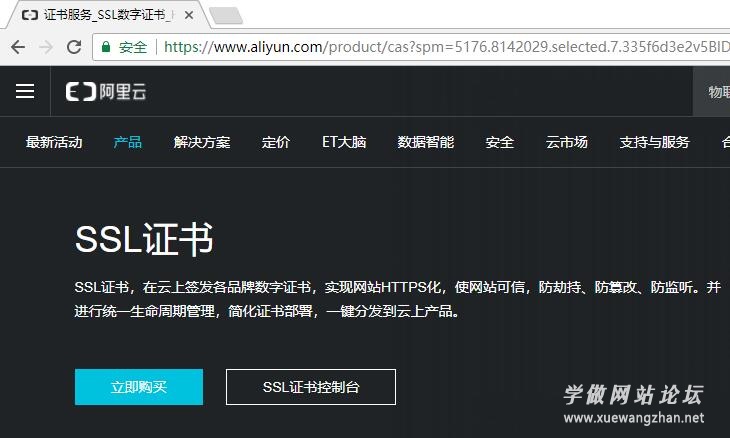Image resolution: width=730 pixels, height=438 pixels.
Task: Open the 产品 menu item
Action: click(x=128, y=142)
